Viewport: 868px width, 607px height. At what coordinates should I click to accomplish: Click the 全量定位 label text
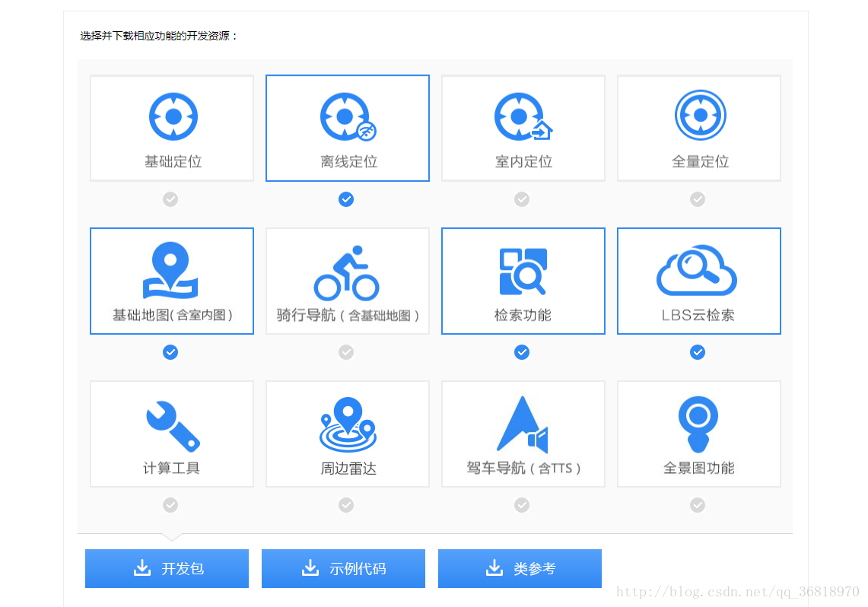tap(701, 161)
